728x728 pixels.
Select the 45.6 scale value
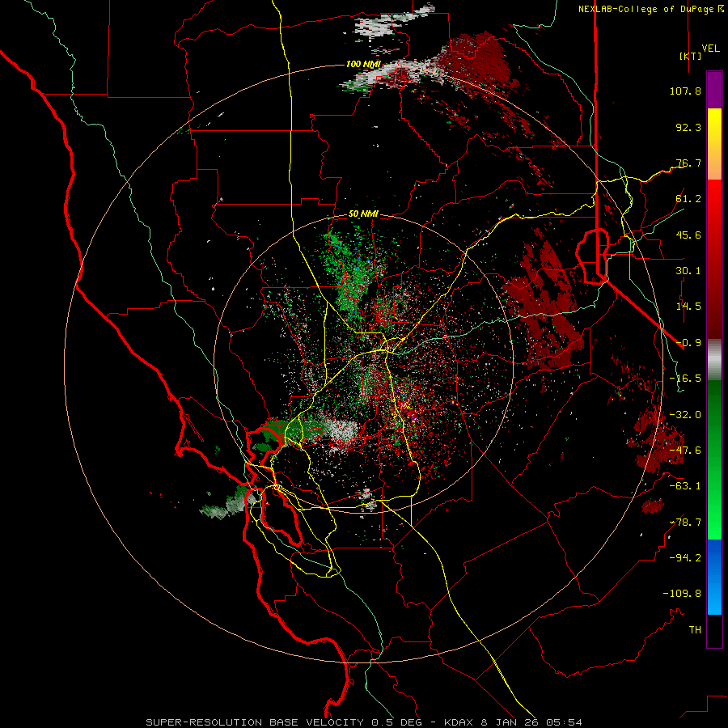tap(688, 235)
